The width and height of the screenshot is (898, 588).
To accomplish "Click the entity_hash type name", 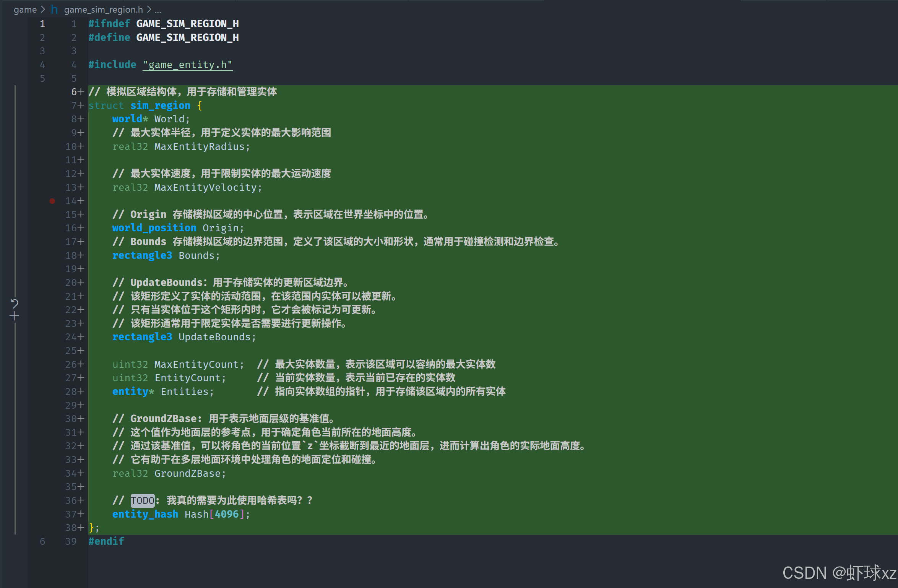I will click(x=145, y=514).
